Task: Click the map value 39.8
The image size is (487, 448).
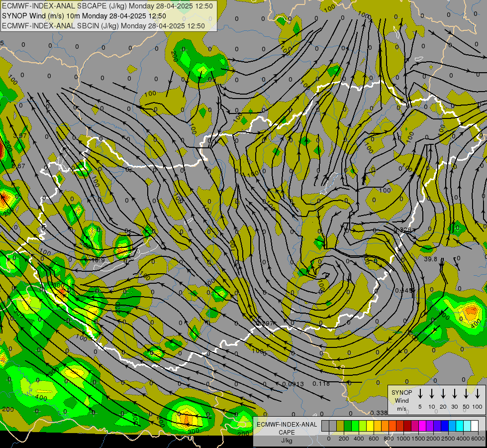Action: click(x=430, y=259)
